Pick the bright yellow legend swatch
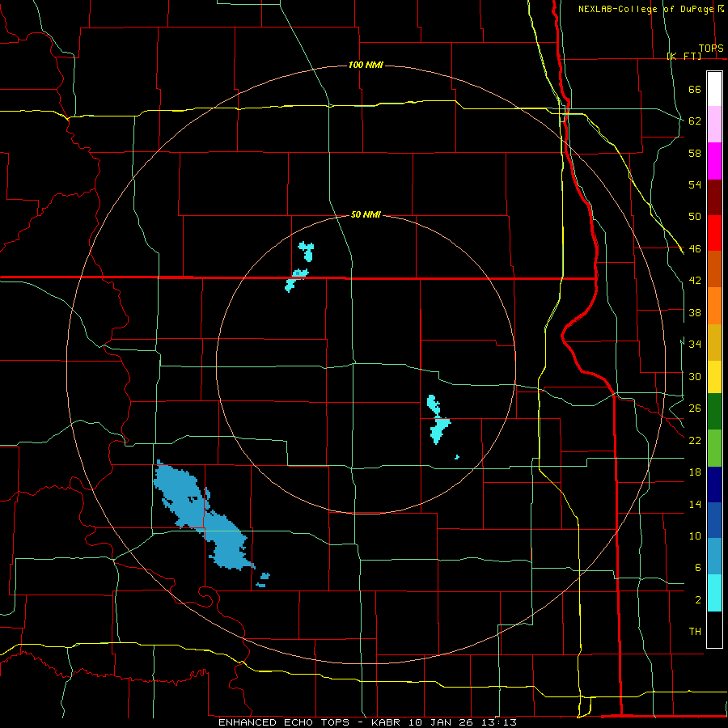 714,377
